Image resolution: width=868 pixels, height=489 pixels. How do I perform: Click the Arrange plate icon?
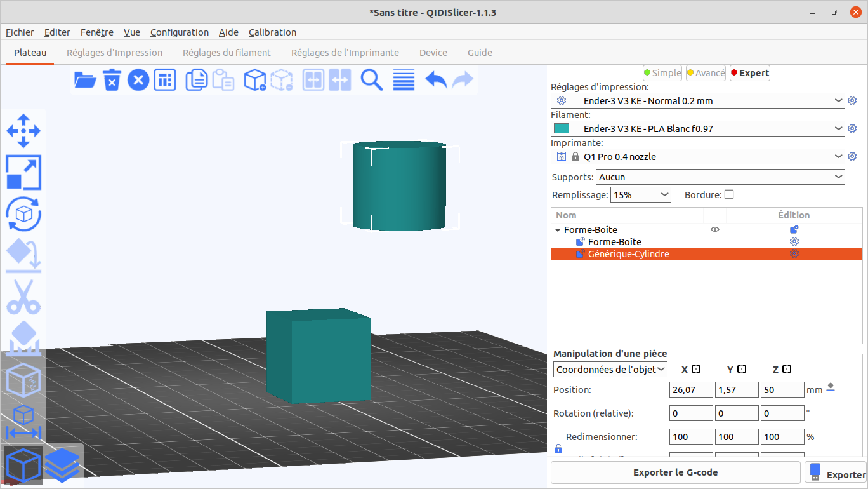pos(165,80)
